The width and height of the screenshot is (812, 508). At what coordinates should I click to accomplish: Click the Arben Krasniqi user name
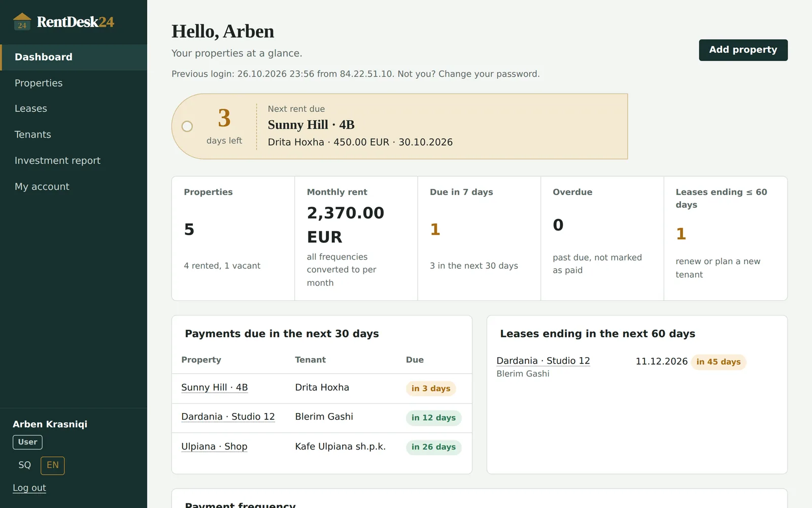pyautogui.click(x=50, y=424)
